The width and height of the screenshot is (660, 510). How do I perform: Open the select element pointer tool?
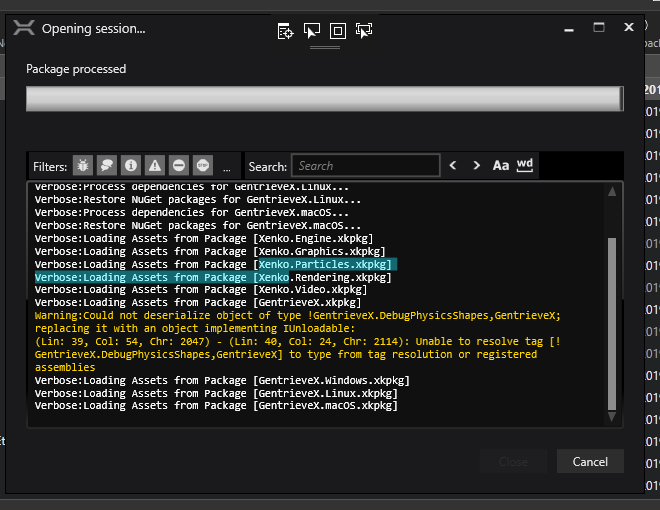coord(312,30)
